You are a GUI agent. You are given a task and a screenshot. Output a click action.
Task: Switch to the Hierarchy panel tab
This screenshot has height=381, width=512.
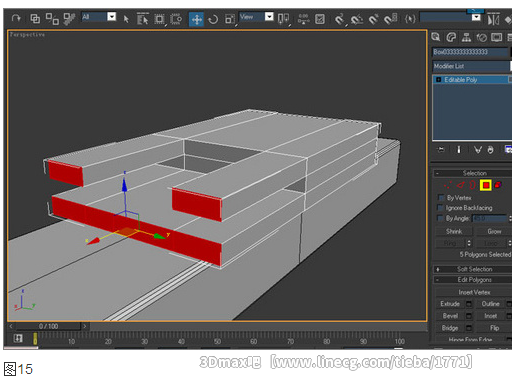coord(466,37)
